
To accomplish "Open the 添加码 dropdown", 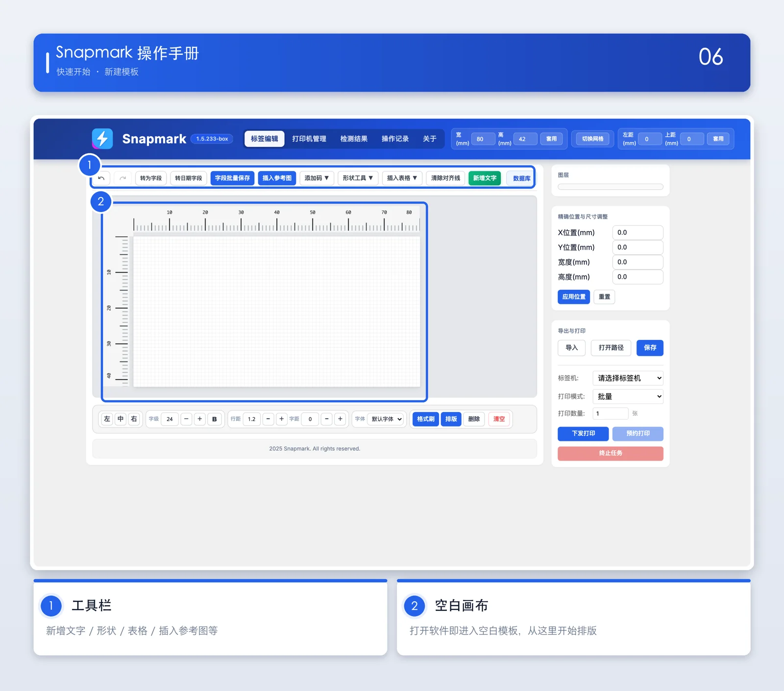I will pos(317,178).
